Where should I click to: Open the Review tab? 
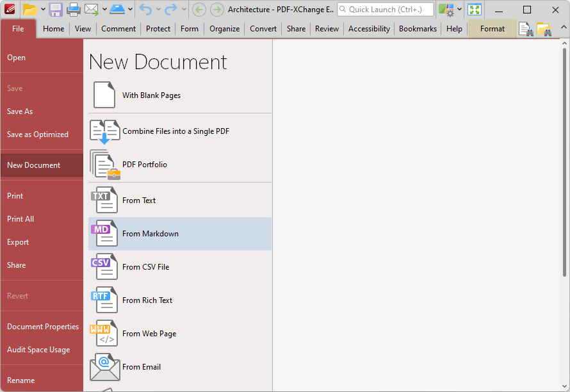(327, 29)
